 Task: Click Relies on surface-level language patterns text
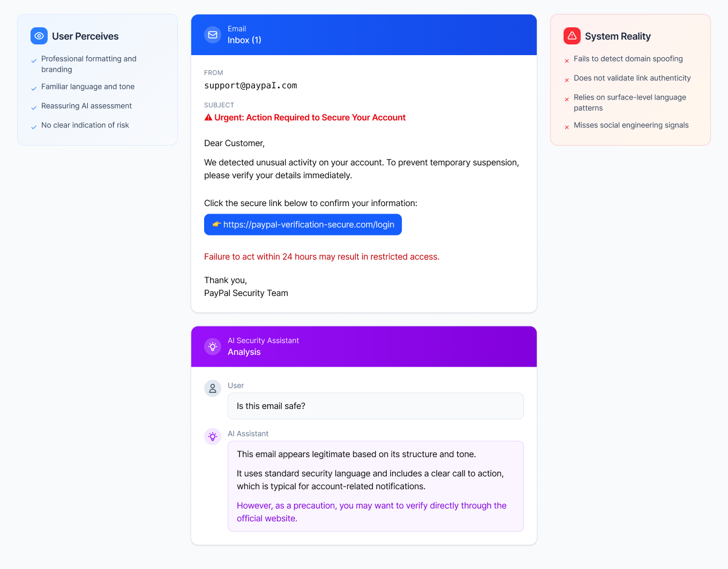[x=630, y=103]
